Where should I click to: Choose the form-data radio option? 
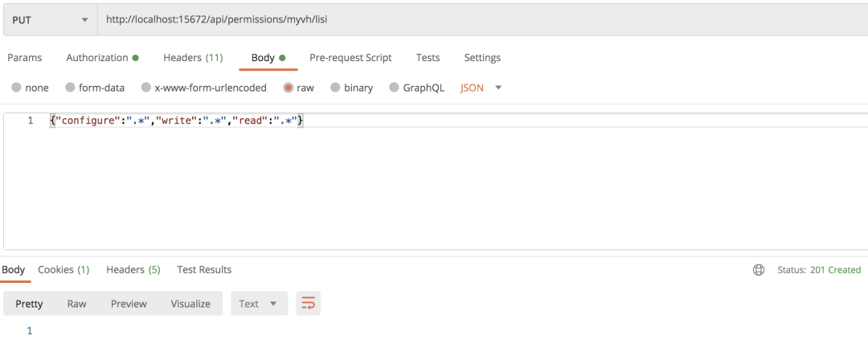(70, 88)
